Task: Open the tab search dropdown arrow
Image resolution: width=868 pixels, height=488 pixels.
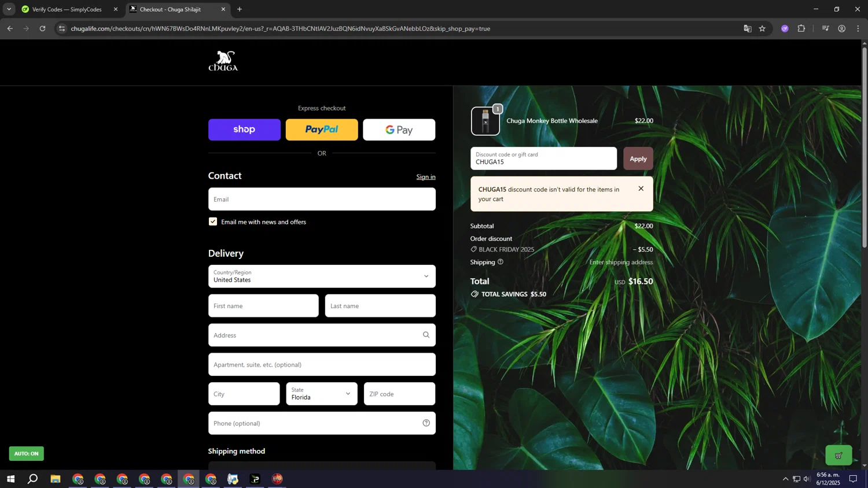Action: coord(9,9)
